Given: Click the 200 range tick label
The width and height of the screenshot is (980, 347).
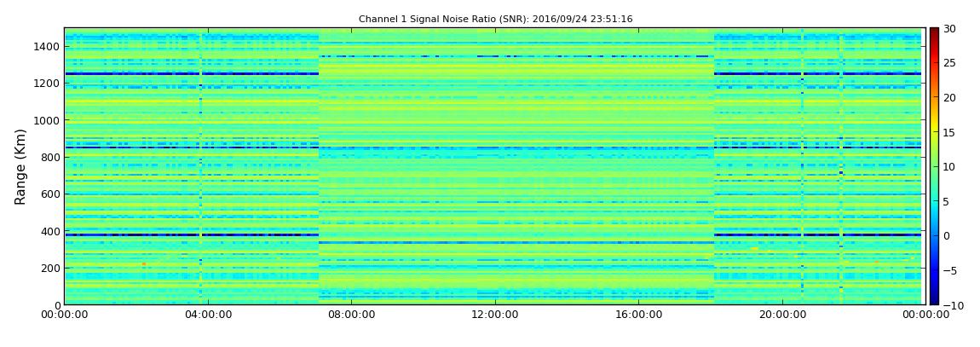Looking at the screenshot, I should click(50, 269).
